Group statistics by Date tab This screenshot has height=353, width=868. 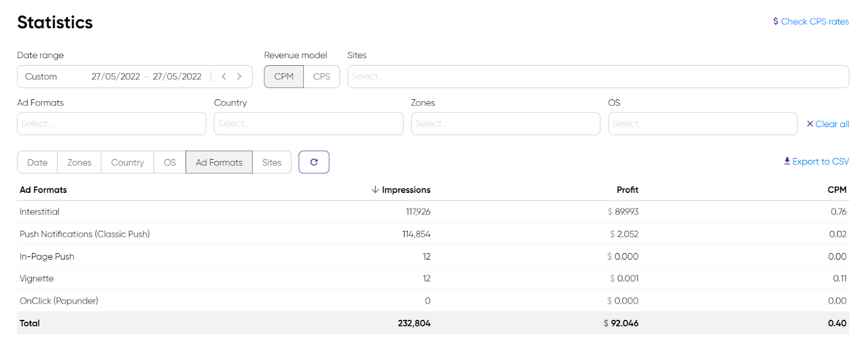pos(37,162)
